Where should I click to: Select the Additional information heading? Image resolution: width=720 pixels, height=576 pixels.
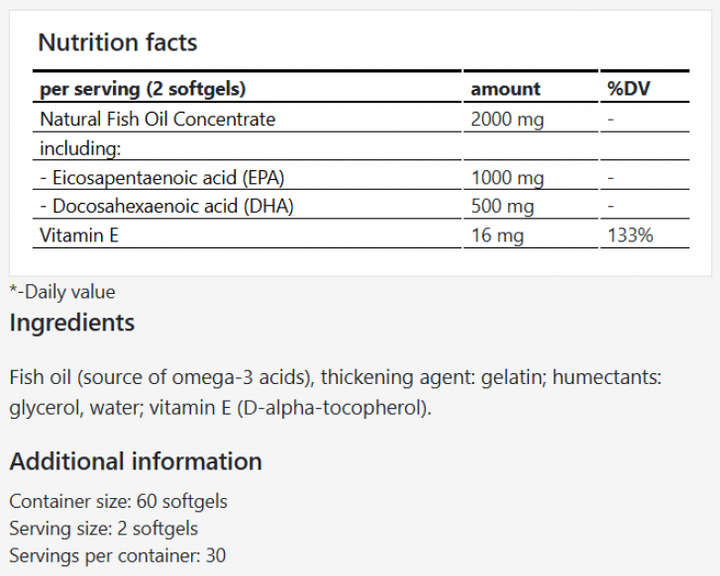coord(136,462)
